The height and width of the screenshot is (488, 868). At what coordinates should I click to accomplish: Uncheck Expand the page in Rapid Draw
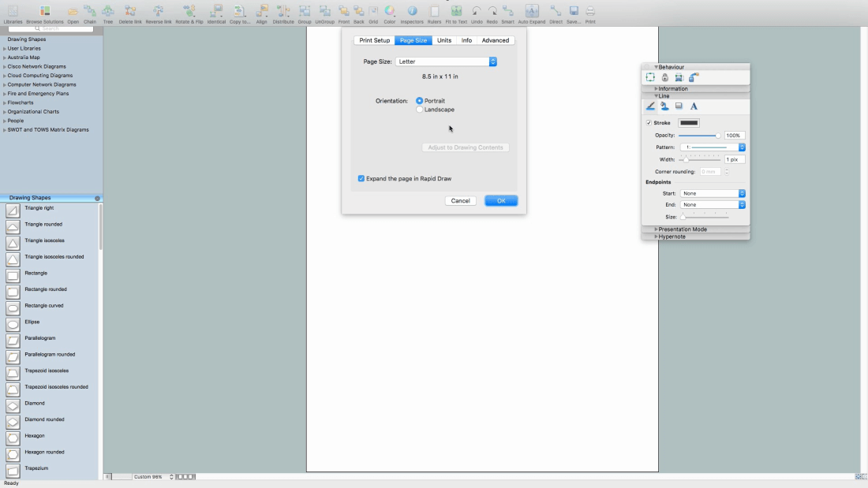pyautogui.click(x=361, y=179)
